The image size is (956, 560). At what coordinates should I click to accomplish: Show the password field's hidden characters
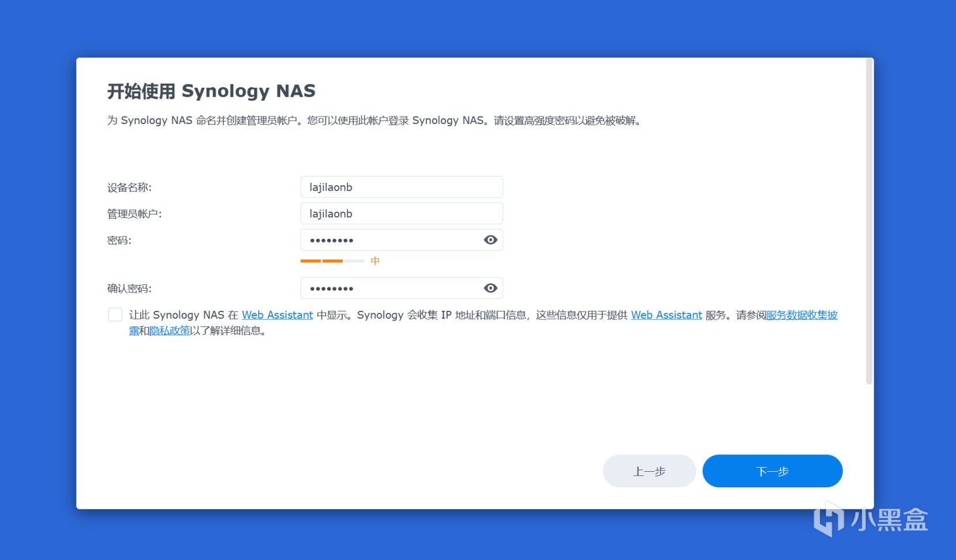(x=490, y=240)
